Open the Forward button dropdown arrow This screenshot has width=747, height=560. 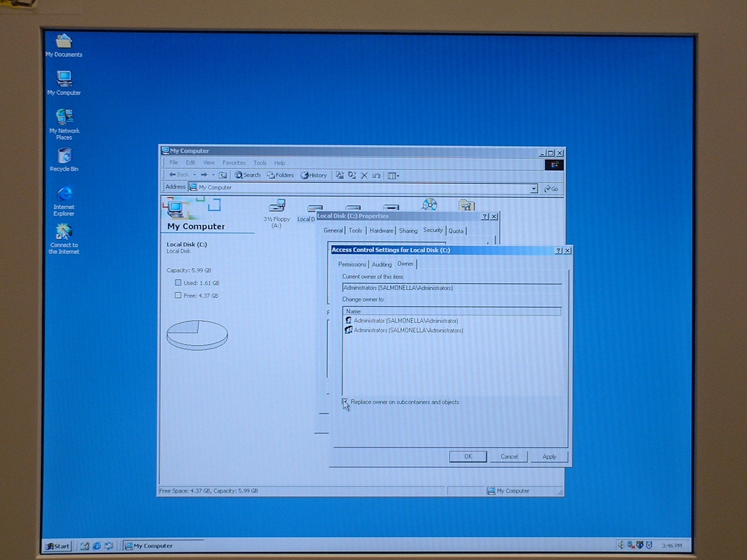(213, 175)
